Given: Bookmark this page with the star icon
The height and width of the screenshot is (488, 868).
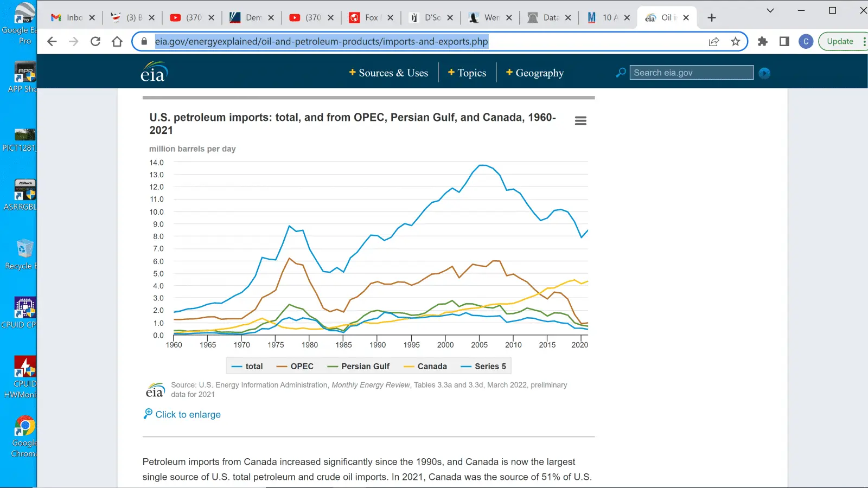Looking at the screenshot, I should click(735, 42).
